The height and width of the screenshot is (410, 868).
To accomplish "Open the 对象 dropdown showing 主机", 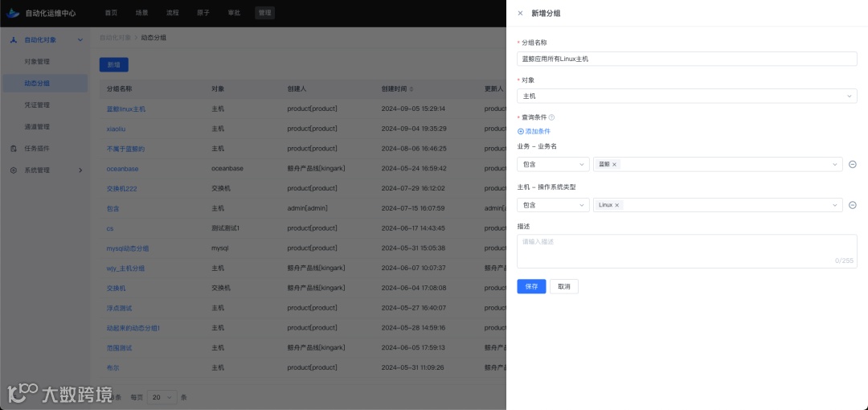I will pyautogui.click(x=687, y=96).
